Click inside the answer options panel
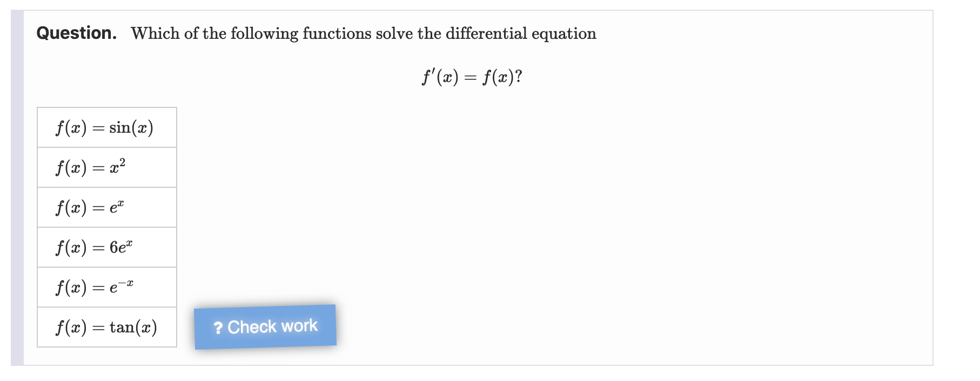This screenshot has width=980, height=381. (106, 227)
